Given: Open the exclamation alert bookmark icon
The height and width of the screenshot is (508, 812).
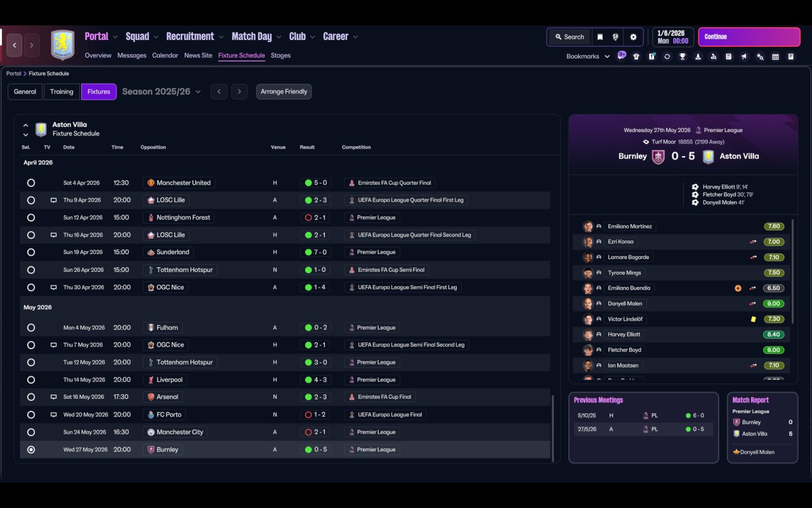Looking at the screenshot, I should tap(652, 57).
